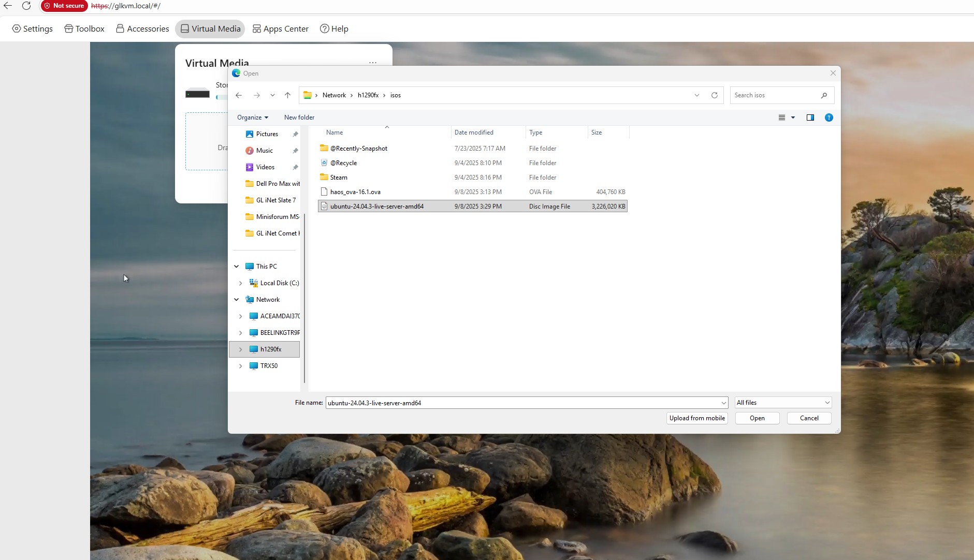Open the Organize menu
The height and width of the screenshot is (560, 974).
coord(252,117)
